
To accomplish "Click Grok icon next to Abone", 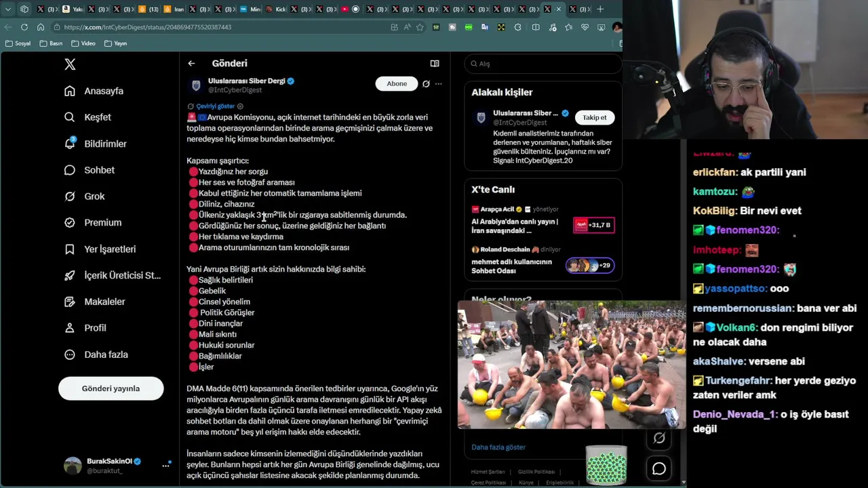I will coord(426,84).
